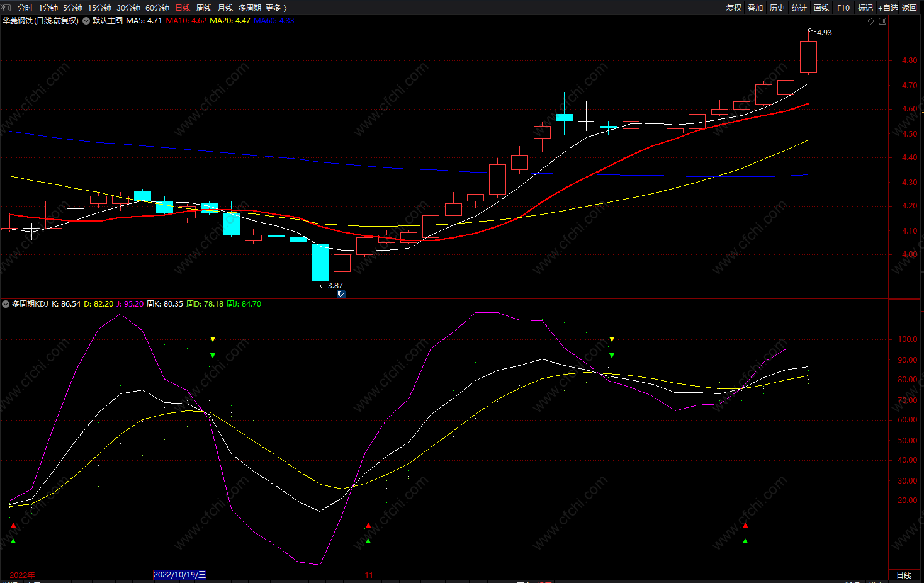The height and width of the screenshot is (583, 924).
Task: Click the MA20: 4.47 value
Action: pyautogui.click(x=230, y=21)
